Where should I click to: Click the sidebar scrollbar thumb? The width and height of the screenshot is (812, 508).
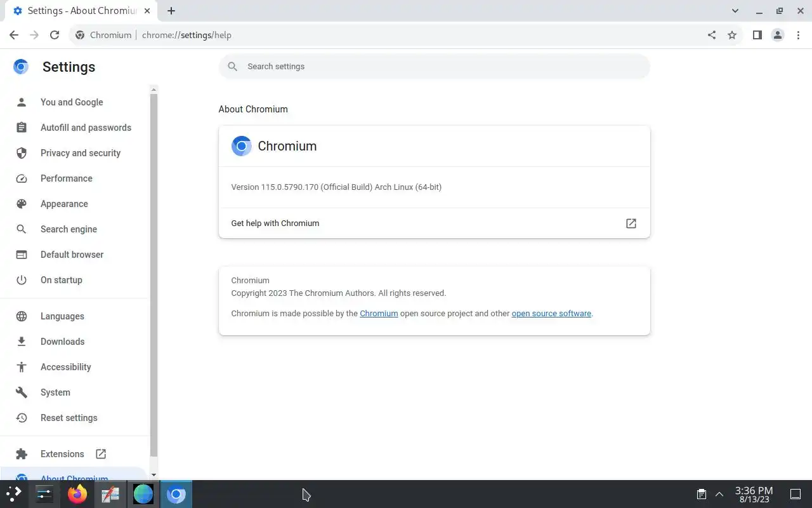coord(154,276)
